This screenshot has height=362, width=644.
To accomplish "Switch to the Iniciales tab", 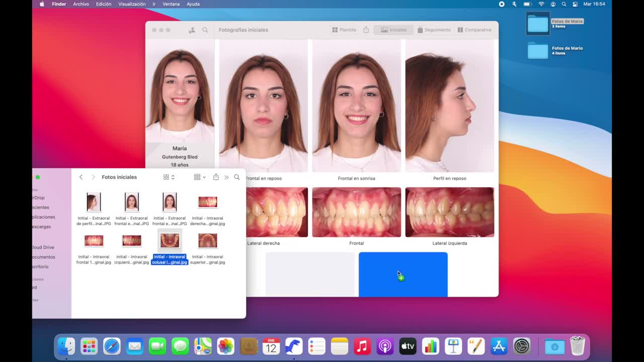I will 393,30.
